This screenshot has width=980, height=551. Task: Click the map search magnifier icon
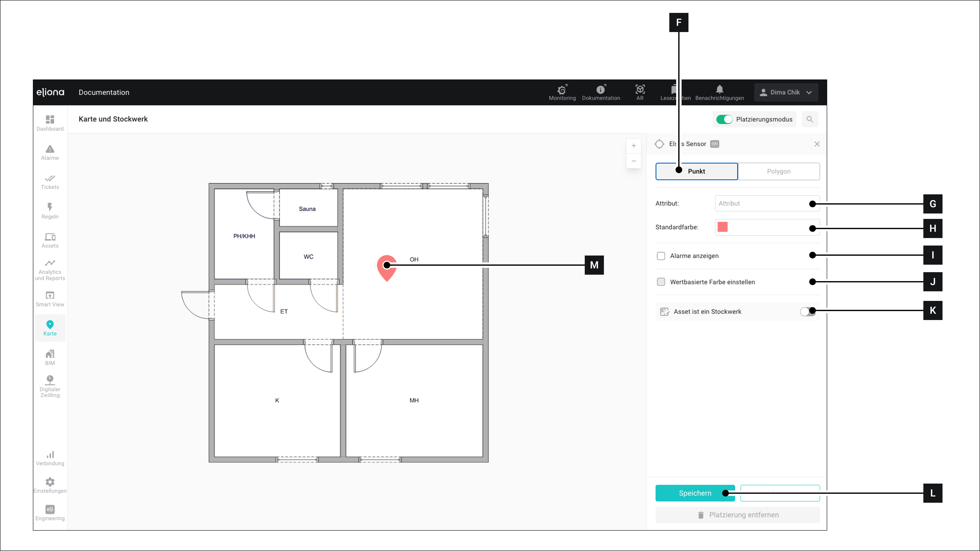tap(810, 119)
